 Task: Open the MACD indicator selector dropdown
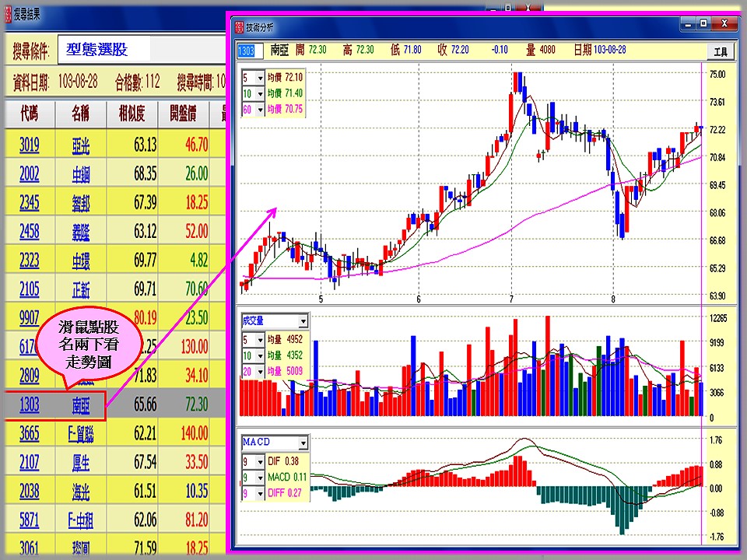[x=303, y=443]
